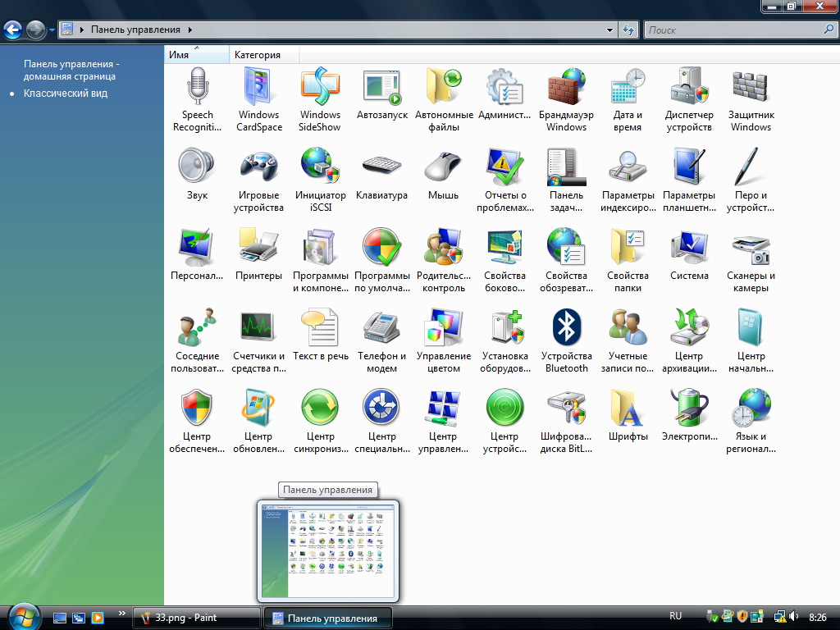
Task: Open Центр обновления Windows icon
Action: tap(258, 408)
